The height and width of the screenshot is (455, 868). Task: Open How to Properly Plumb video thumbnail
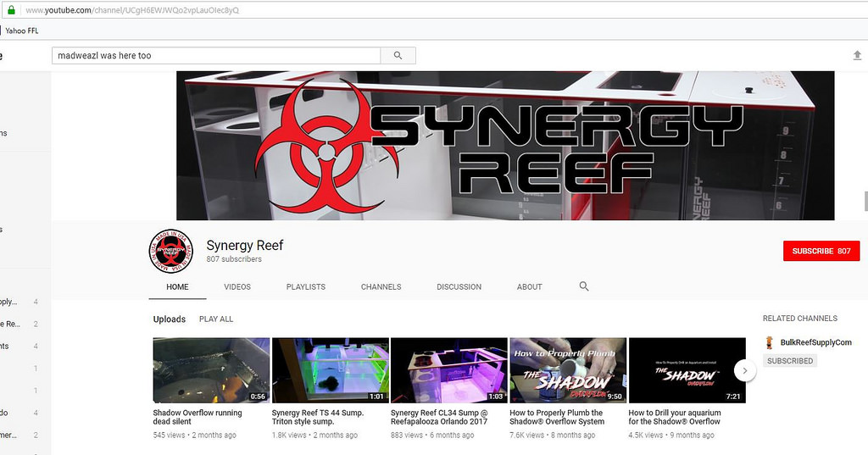[568, 370]
